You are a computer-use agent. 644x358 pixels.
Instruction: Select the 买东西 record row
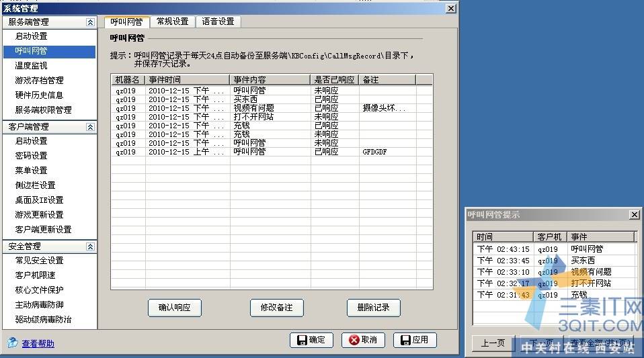[x=272, y=99]
